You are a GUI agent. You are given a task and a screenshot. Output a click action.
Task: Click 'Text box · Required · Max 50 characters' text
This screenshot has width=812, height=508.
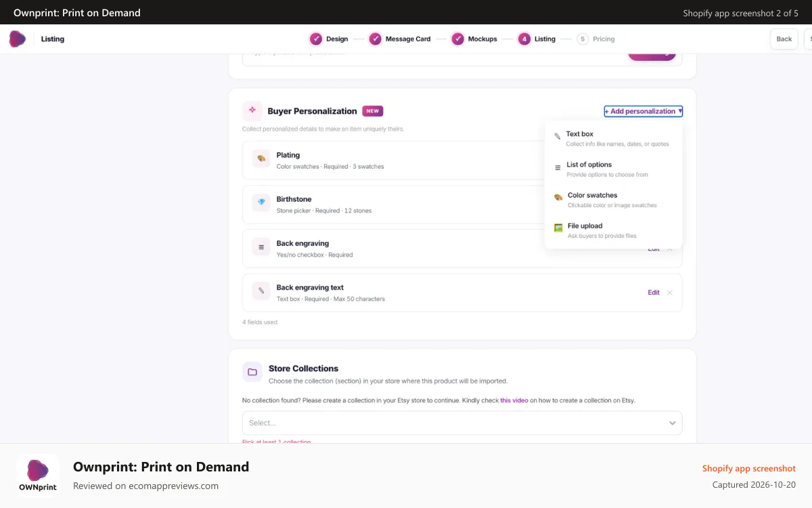tap(331, 299)
